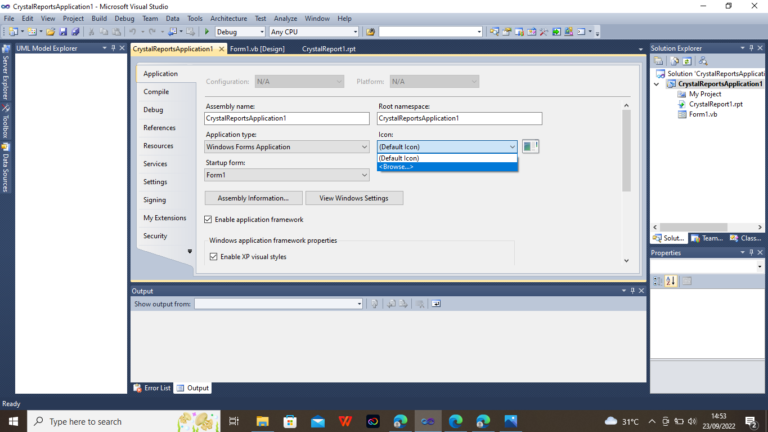Select Browse option in Icon dropdown list

447,167
